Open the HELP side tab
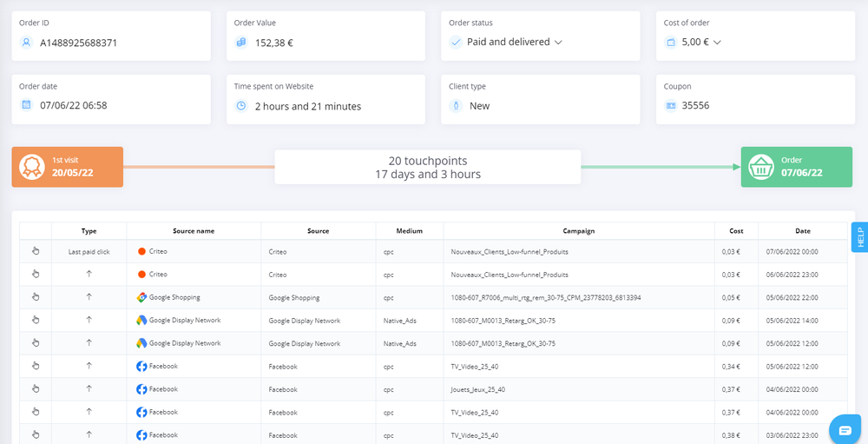 click(x=859, y=237)
